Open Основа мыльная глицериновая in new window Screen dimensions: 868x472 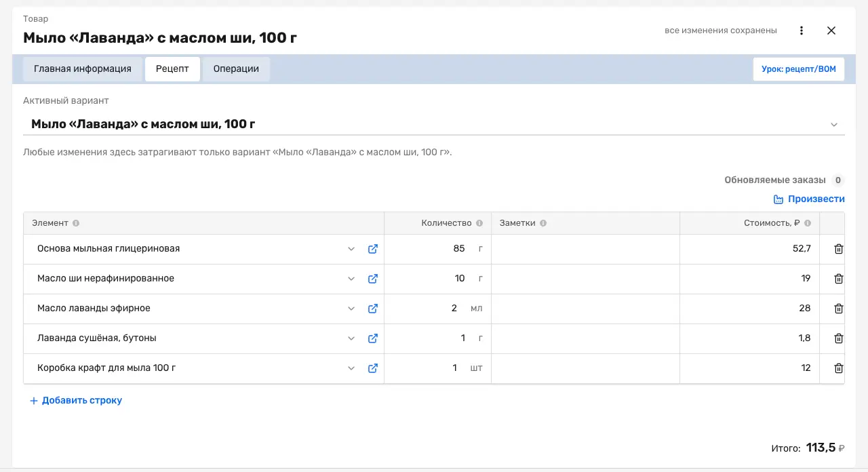(372, 249)
